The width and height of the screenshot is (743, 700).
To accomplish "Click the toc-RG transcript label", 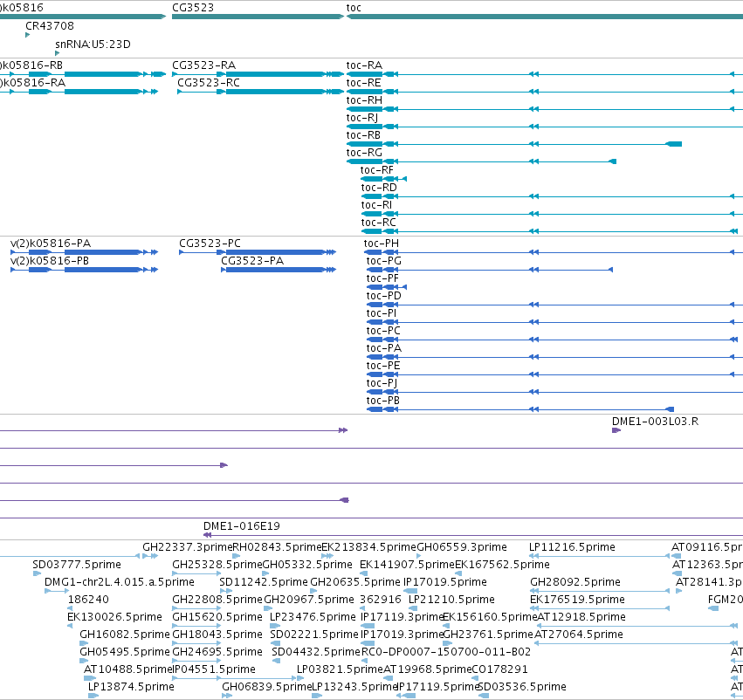I will 364,153.
